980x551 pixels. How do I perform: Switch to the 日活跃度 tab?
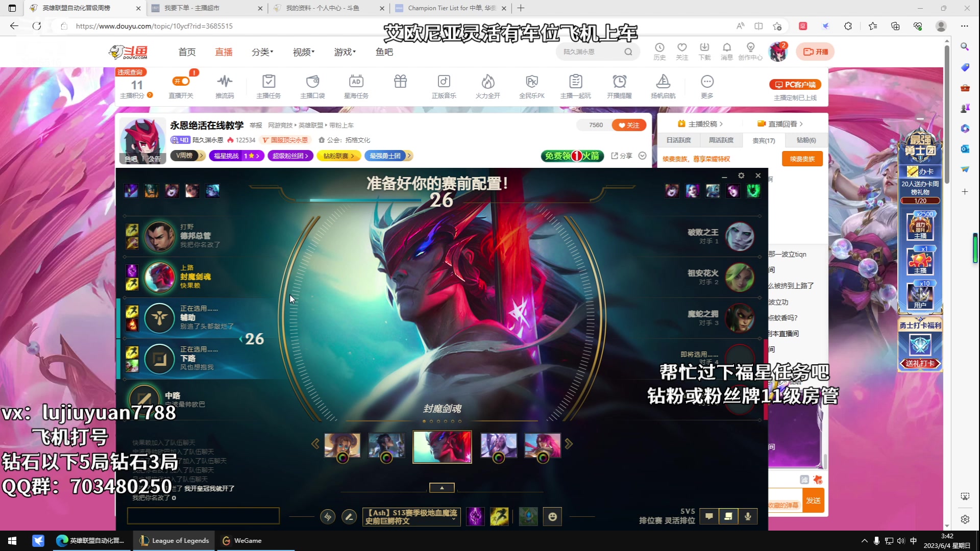point(678,140)
